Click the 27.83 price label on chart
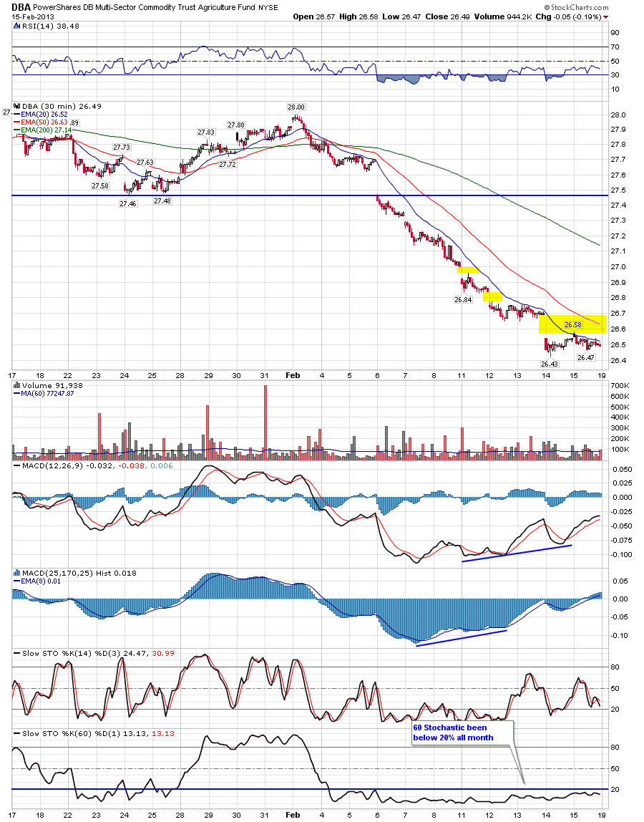The width and height of the screenshot is (644, 822). pyautogui.click(x=206, y=132)
